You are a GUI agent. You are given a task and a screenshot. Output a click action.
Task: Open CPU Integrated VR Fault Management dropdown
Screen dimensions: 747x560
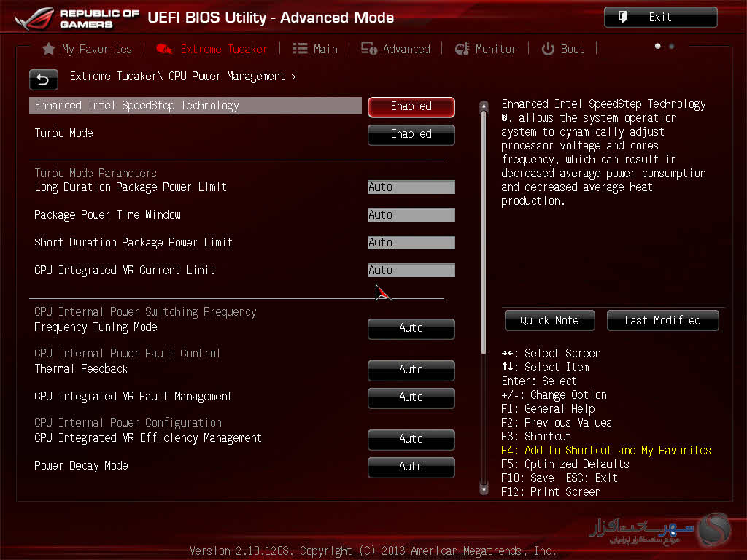[x=411, y=397]
